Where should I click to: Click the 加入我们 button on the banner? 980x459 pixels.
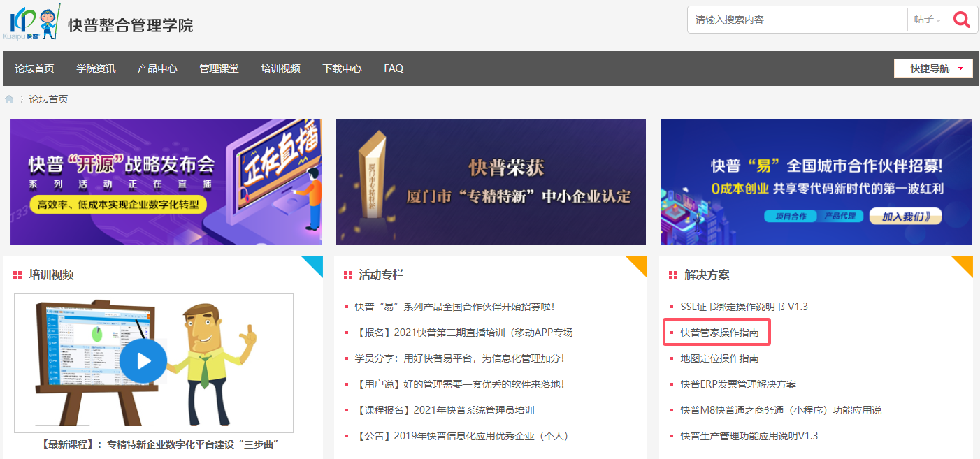click(905, 217)
